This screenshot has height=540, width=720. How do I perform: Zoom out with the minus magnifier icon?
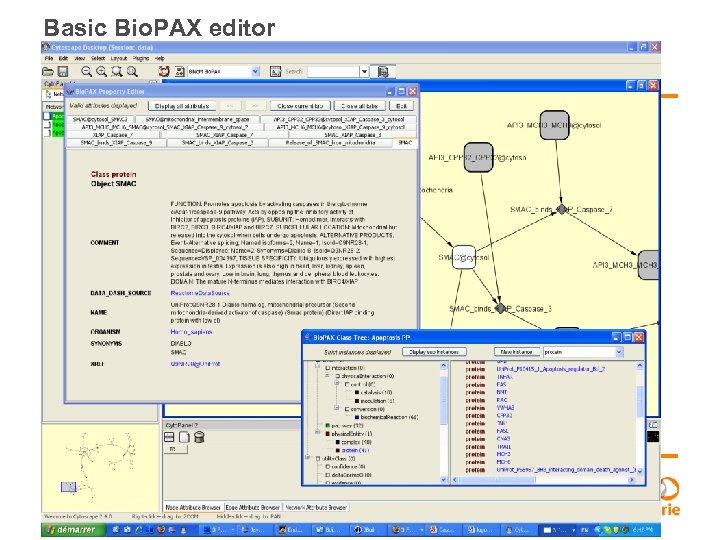click(x=86, y=72)
